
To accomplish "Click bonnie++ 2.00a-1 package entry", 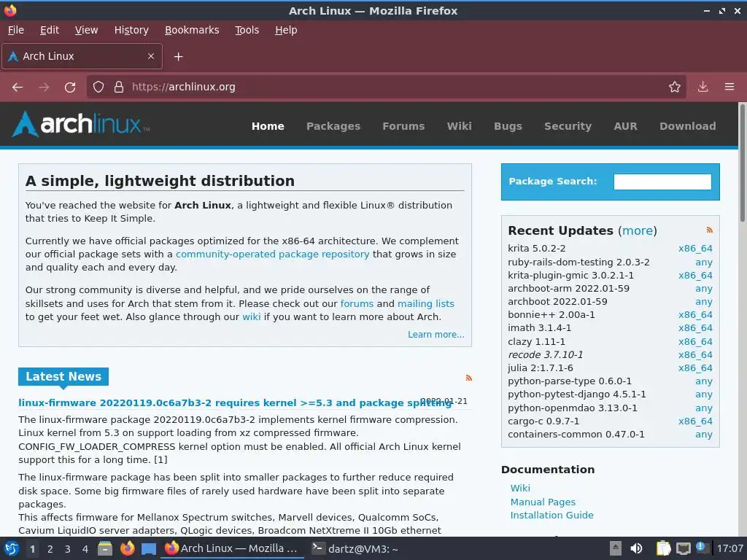I will point(551,315).
